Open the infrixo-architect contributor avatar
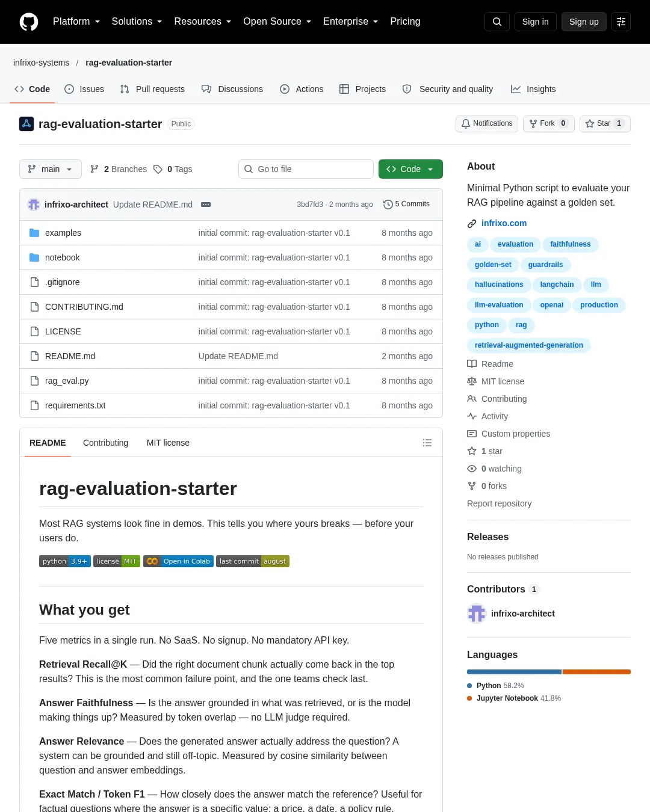650x812 pixels. click(x=477, y=614)
